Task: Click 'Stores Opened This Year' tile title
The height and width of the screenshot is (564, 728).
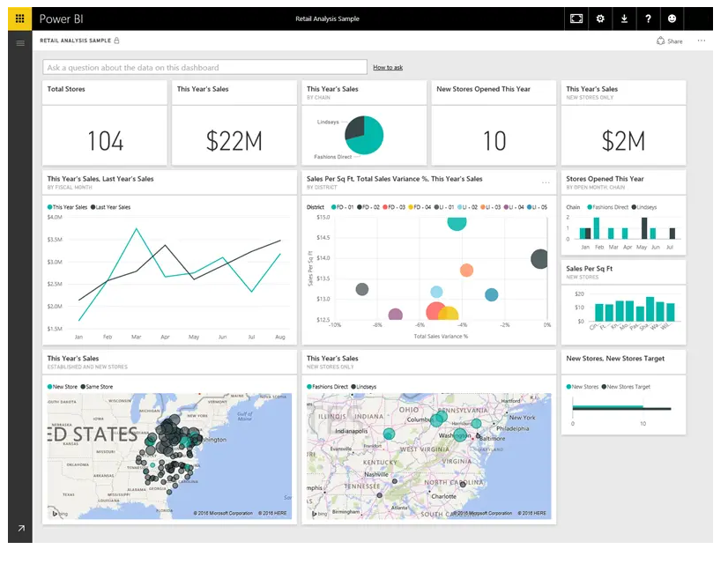Action: [605, 179]
